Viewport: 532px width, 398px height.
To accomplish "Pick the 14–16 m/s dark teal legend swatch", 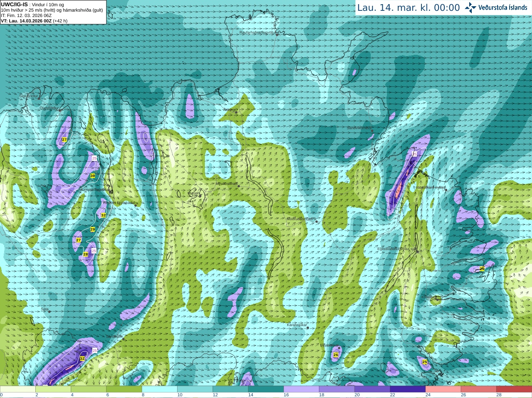I will tap(266, 389).
